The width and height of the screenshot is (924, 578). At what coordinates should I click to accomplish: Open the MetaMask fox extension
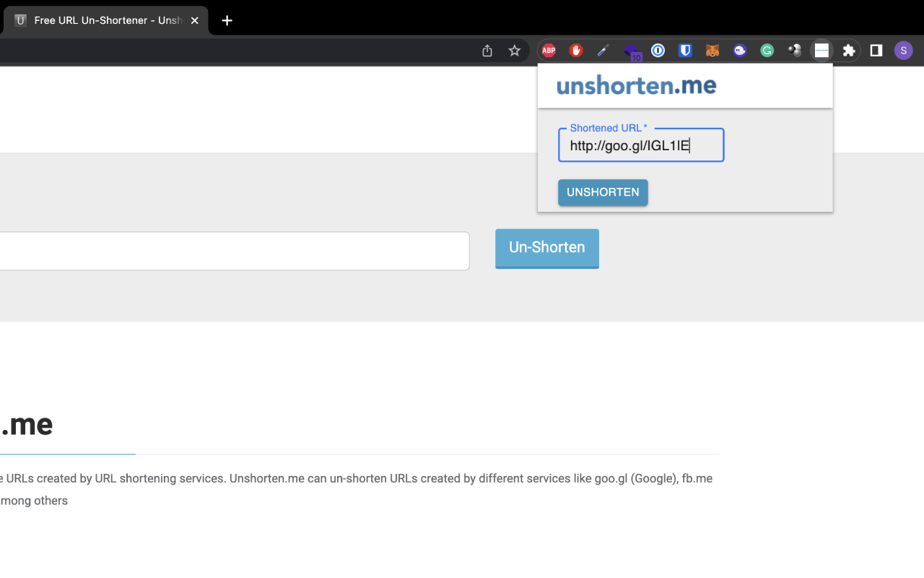coord(712,51)
